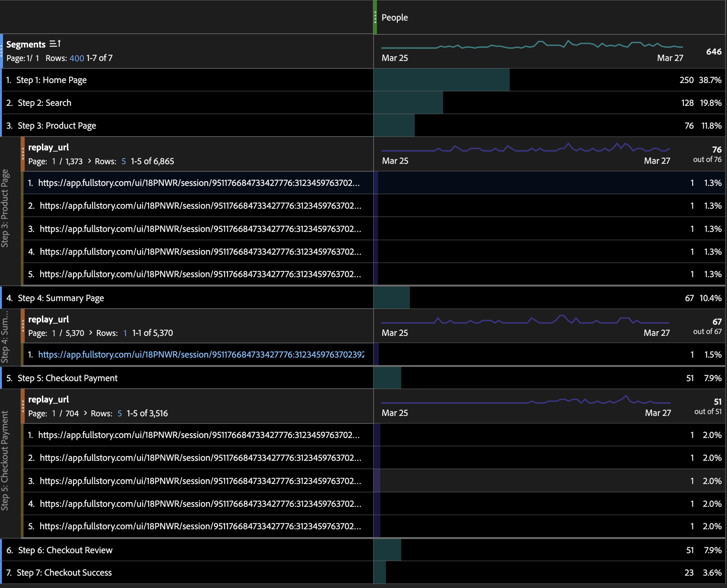
Task: Click replay_url drag handle under Checkout Payment
Action: (x=23, y=406)
